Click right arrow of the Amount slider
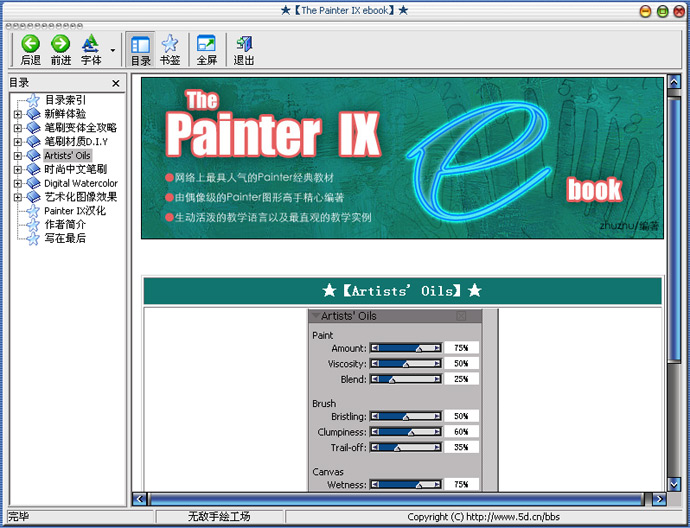 tap(437, 348)
